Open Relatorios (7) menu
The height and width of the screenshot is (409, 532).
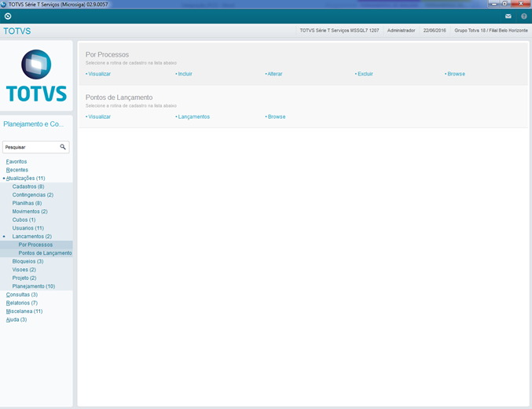pos(22,303)
